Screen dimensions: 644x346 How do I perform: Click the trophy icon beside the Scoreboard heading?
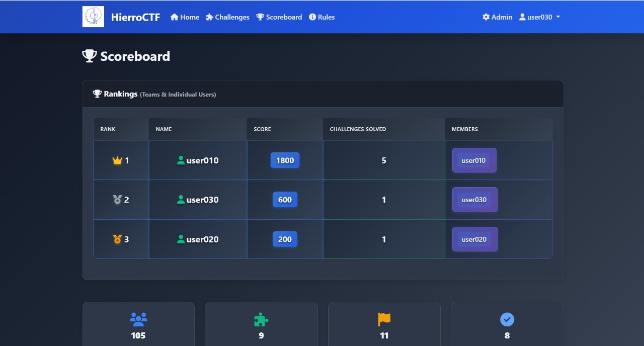[x=89, y=55]
